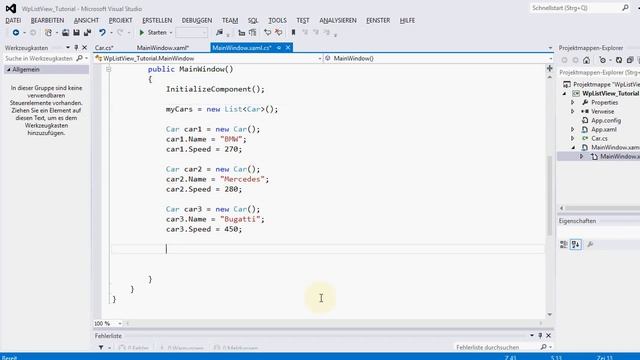Image resolution: width=640 pixels, height=360 pixels.
Task: Open the TOOLS menu
Action: coord(277,20)
